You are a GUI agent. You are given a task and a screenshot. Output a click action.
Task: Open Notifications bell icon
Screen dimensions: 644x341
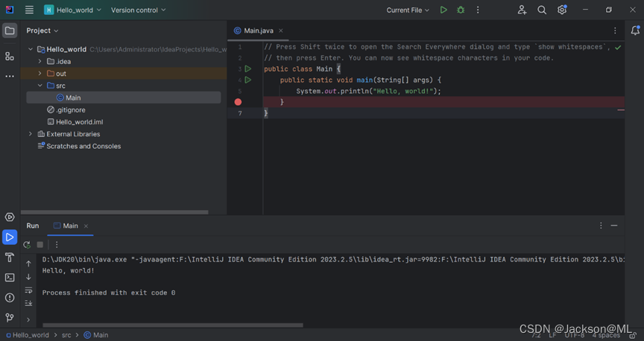coord(635,31)
